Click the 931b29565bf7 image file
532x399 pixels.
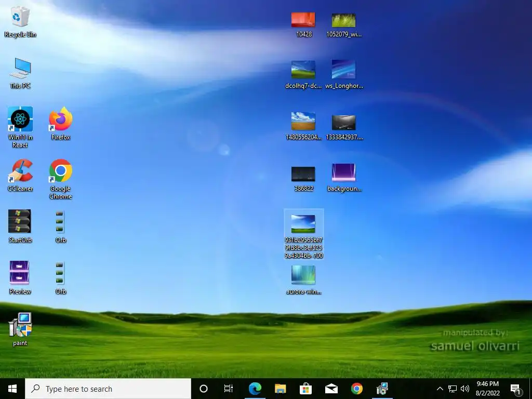click(303, 234)
